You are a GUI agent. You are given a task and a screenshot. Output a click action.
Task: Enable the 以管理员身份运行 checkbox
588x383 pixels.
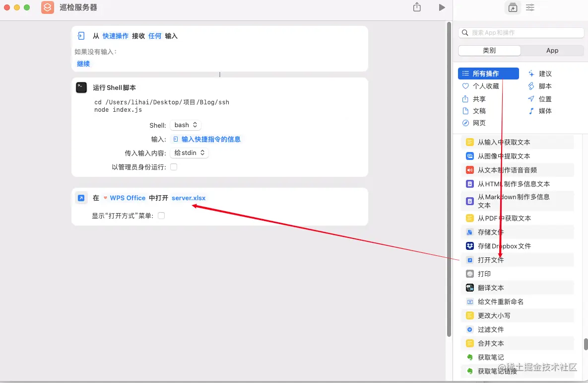pos(174,167)
